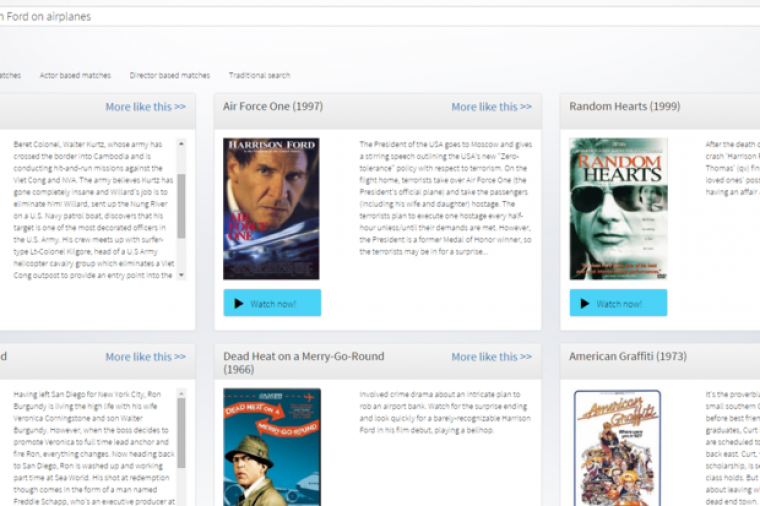Click scroll-up arrow in Ron Burgundy synopsis
The width and height of the screenshot is (760, 506).
181,393
